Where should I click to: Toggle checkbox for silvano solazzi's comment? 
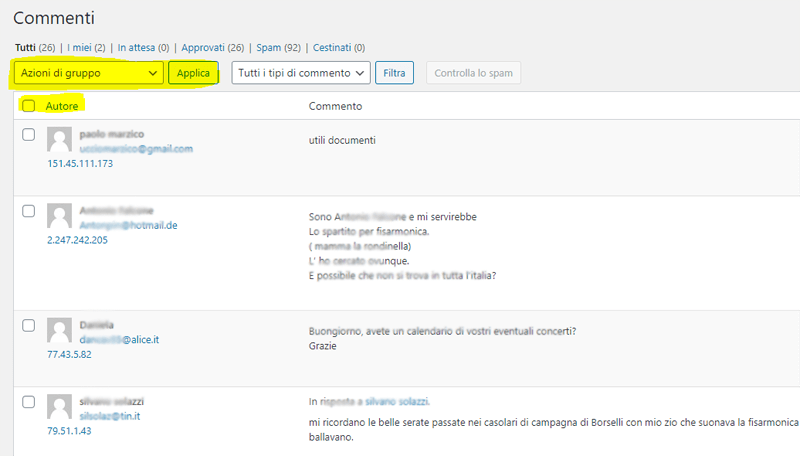[29, 401]
